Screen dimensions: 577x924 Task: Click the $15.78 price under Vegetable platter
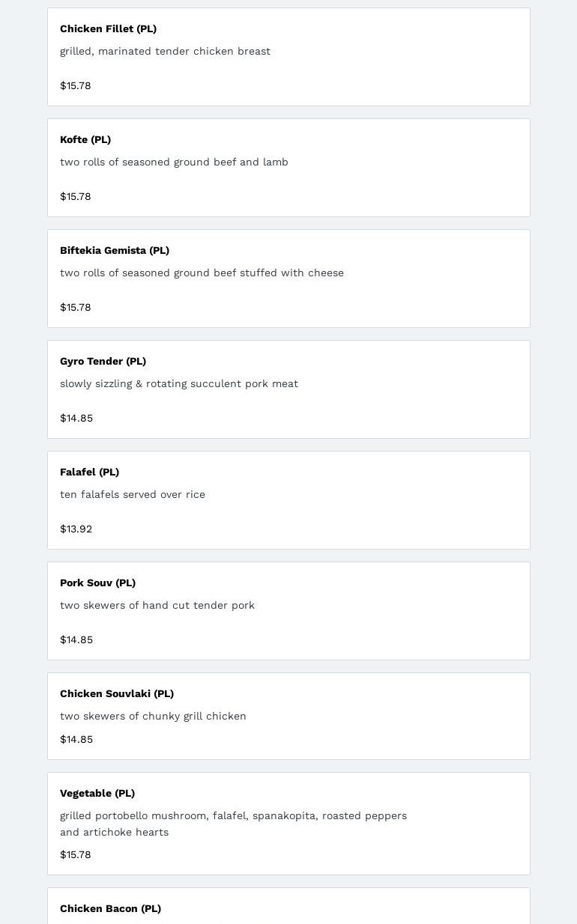[x=75, y=854]
